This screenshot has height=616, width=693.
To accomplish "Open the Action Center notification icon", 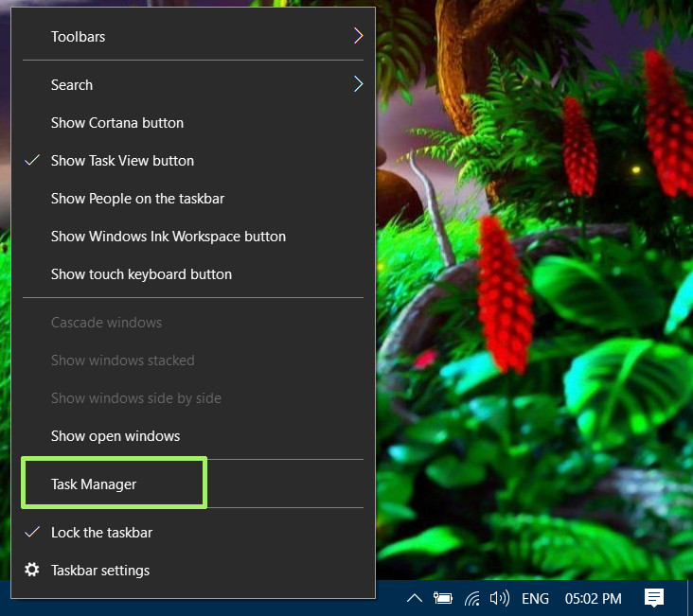I will (654, 598).
